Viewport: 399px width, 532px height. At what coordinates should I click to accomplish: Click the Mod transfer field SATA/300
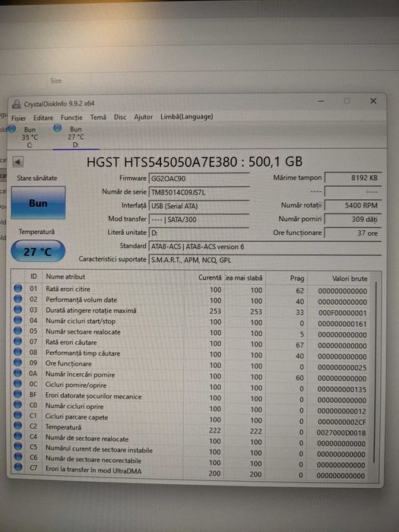click(199, 219)
